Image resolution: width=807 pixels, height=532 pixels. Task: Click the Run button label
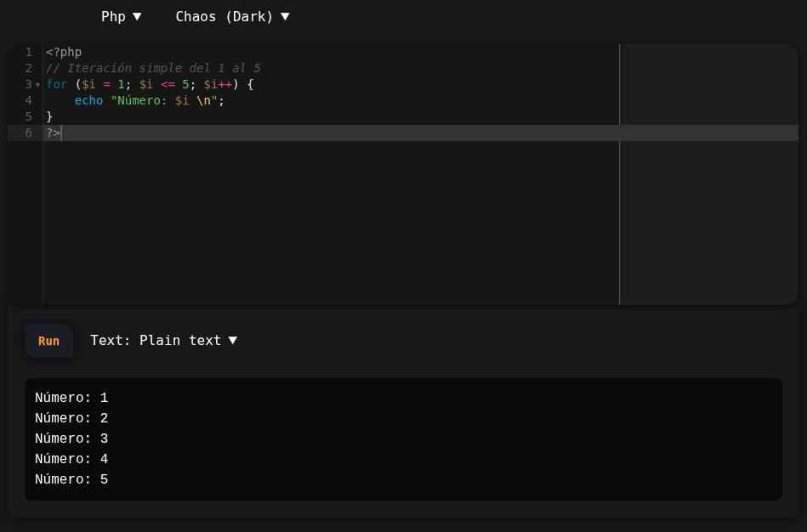pos(48,340)
